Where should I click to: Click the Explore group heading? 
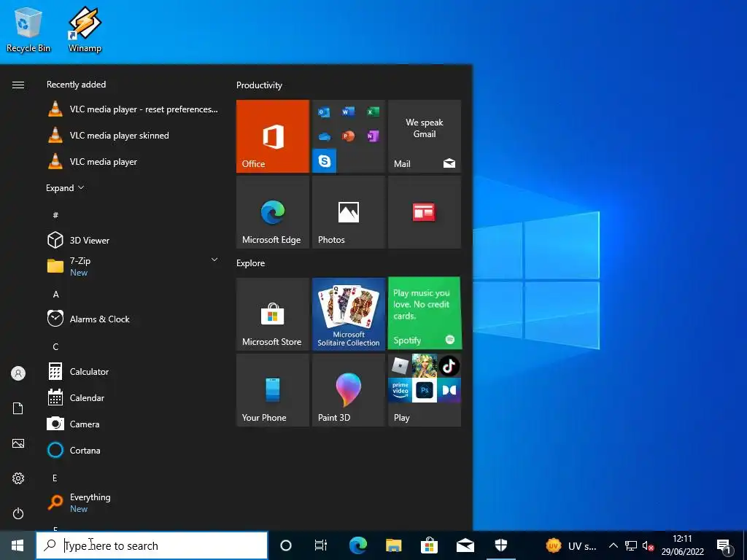[x=251, y=262]
